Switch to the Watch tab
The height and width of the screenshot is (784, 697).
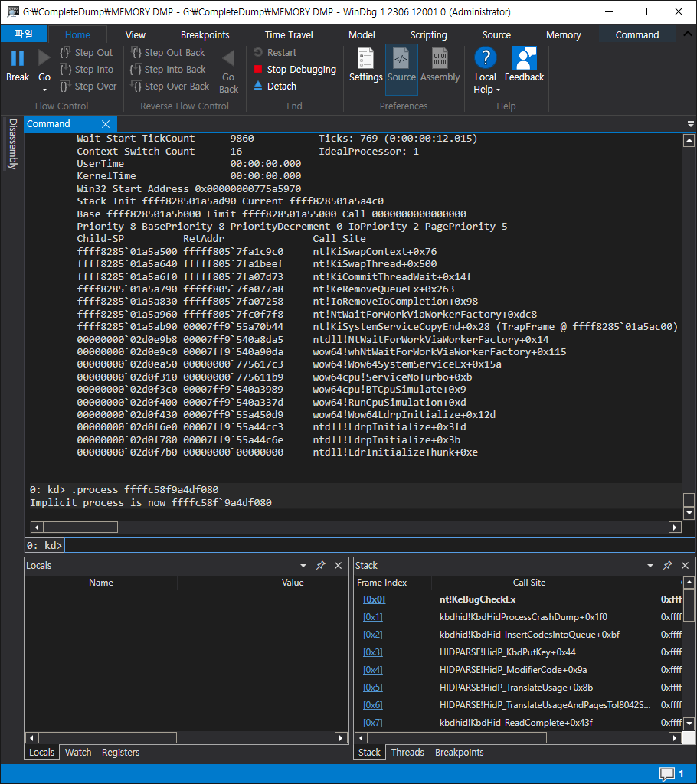78,752
